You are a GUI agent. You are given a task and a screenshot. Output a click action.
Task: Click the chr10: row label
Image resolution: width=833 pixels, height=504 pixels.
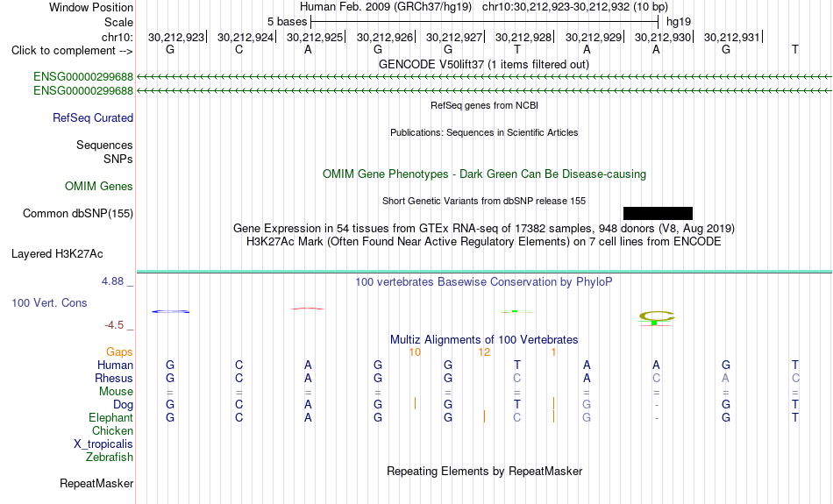[117, 37]
